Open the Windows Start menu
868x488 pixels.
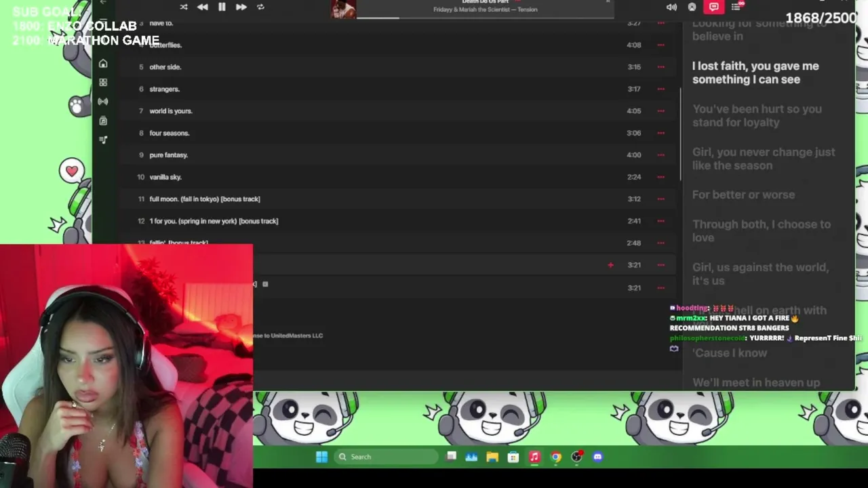click(321, 457)
